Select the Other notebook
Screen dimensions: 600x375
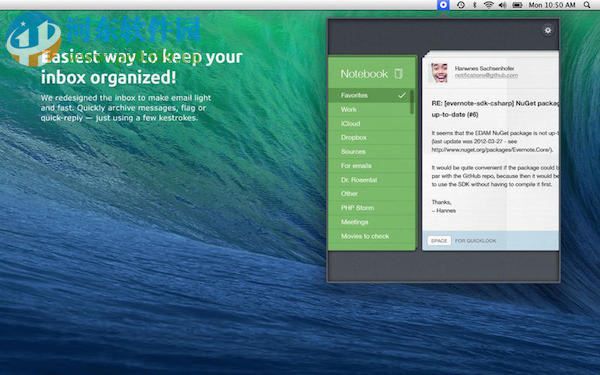(372, 194)
